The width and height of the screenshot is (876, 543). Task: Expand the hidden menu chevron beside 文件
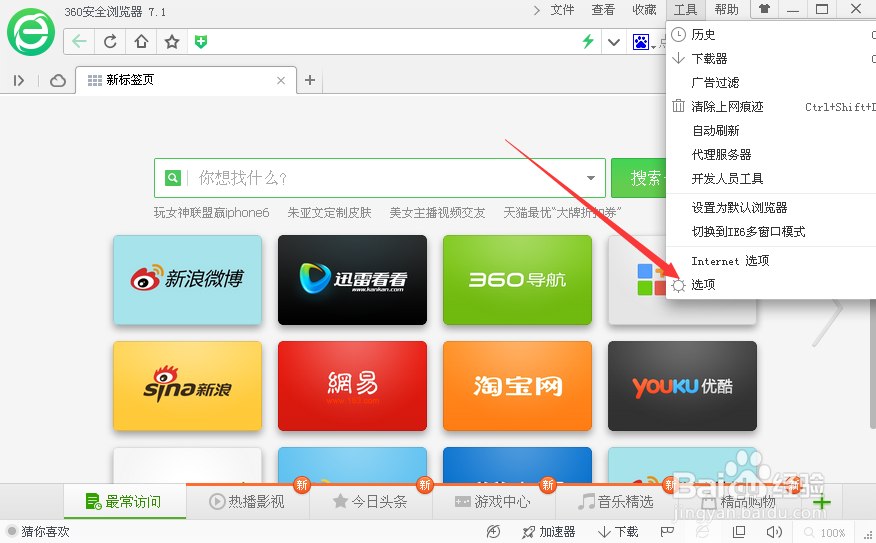pos(536,10)
